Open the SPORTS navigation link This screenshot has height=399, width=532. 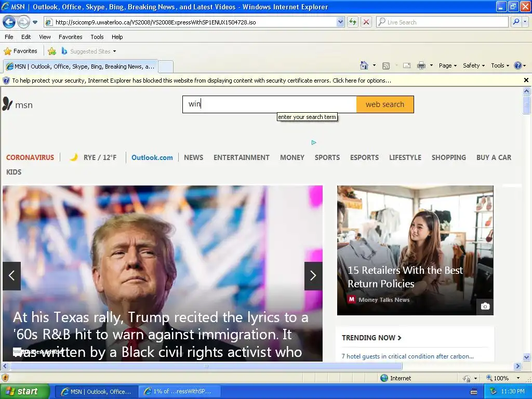coord(327,157)
